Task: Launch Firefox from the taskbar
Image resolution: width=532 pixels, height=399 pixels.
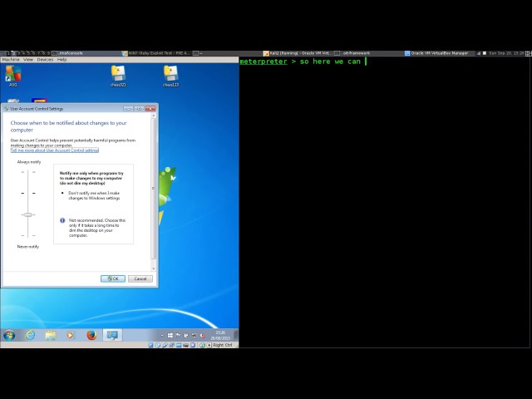Action: pyautogui.click(x=91, y=336)
